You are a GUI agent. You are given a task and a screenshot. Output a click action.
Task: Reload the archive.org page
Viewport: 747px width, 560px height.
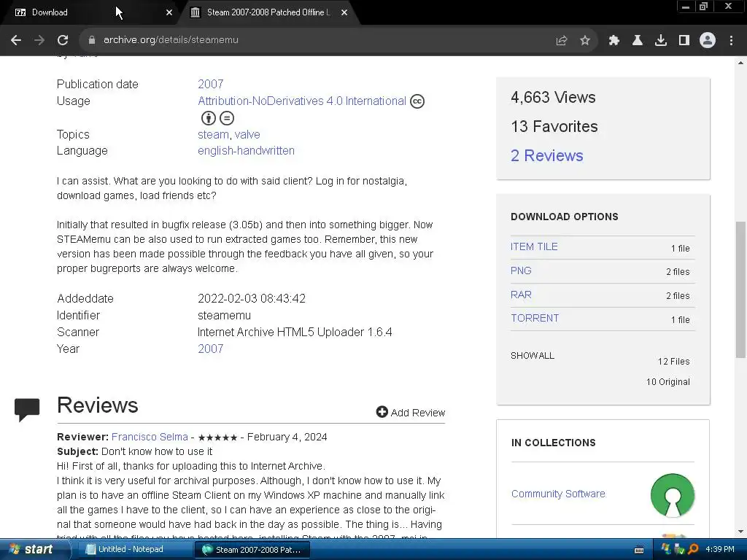[x=63, y=40]
